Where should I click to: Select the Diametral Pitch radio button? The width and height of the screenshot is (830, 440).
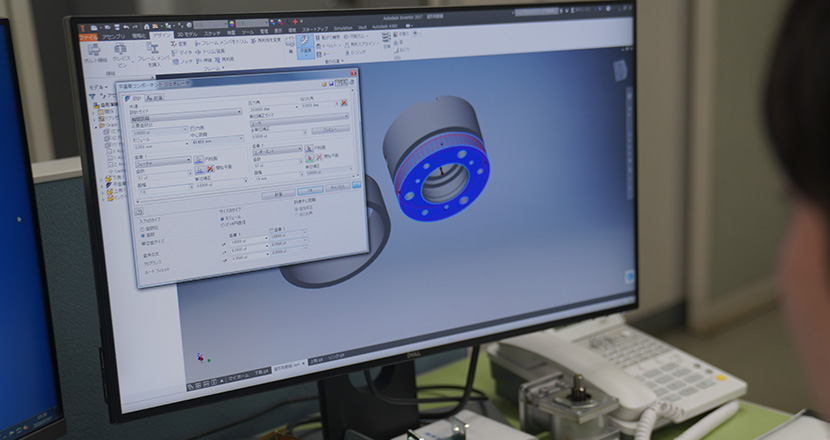(223, 224)
